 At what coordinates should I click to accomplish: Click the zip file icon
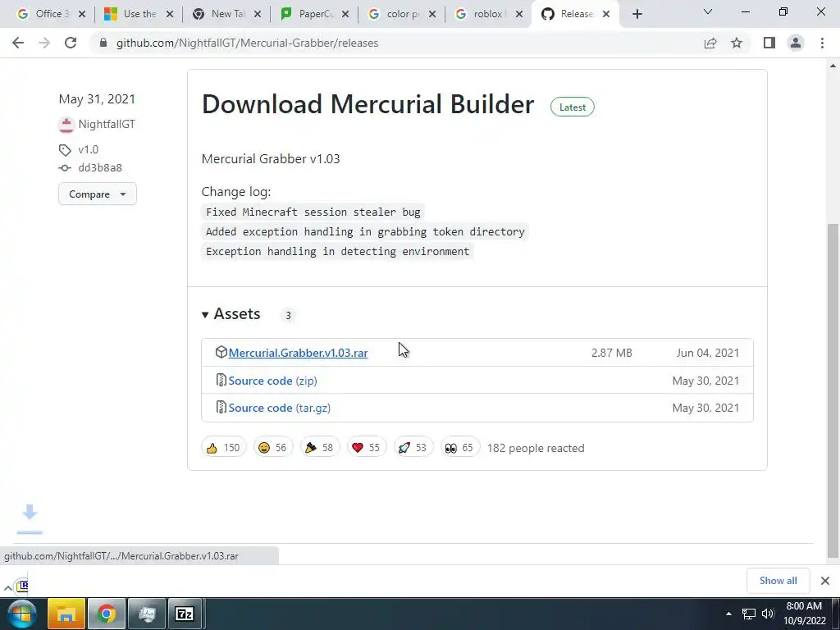pyautogui.click(x=221, y=380)
